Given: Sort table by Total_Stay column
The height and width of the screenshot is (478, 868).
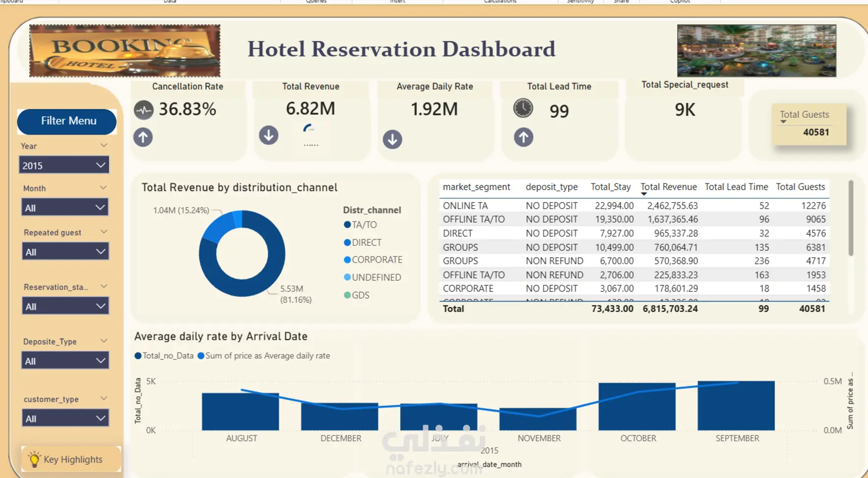Looking at the screenshot, I should [611, 187].
